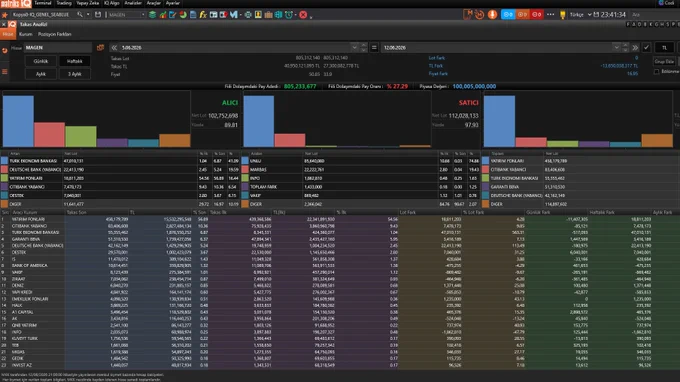This screenshot has width=680, height=382.
Task: Click green swatch beside YATIRIM FONLARI buyers row
Action: 4,178
